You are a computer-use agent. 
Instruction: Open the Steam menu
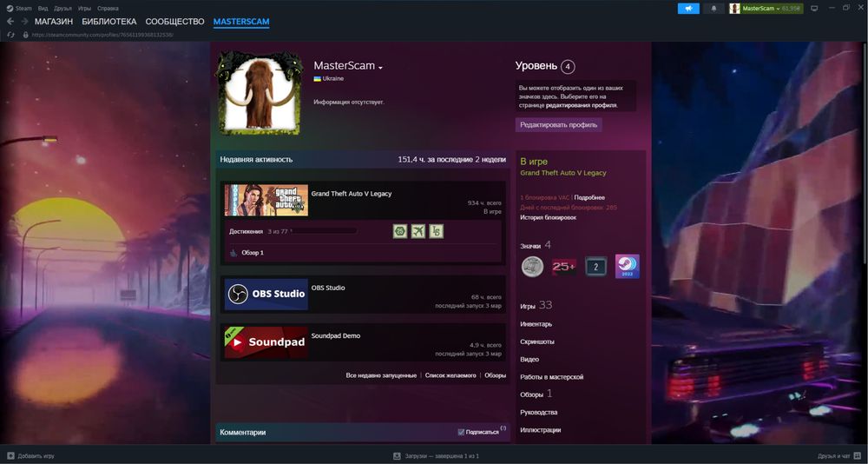coord(23,9)
